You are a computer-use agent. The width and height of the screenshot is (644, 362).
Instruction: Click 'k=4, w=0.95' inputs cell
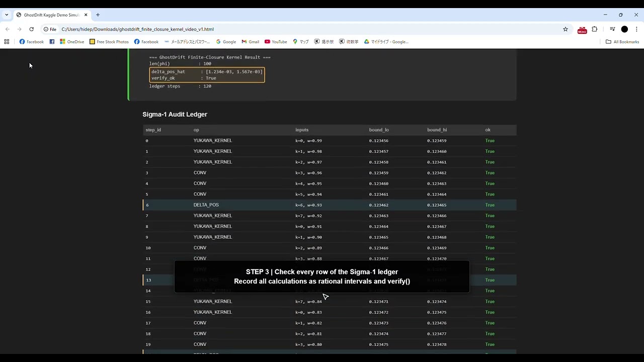point(308,184)
